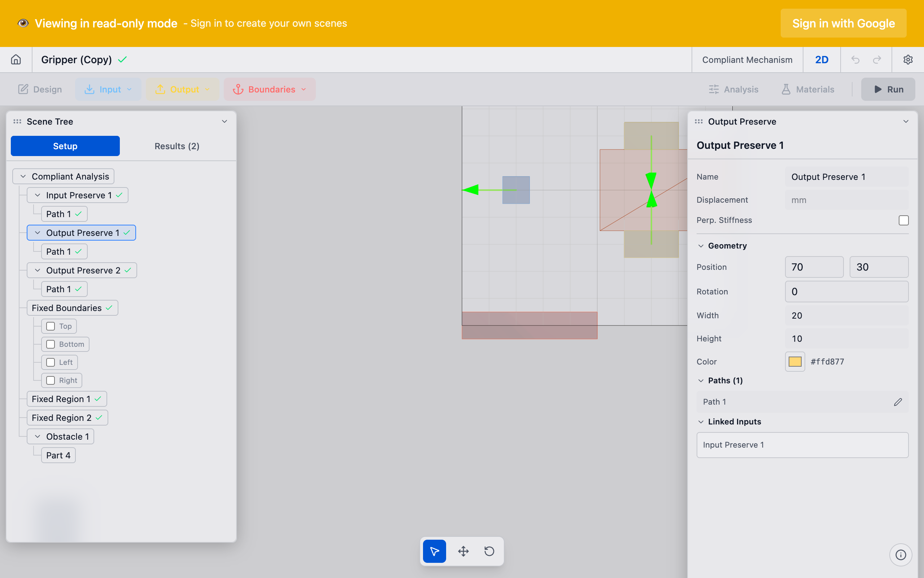Viewport: 924px width, 578px height.
Task: Open the Materials flask button
Action: 807,90
